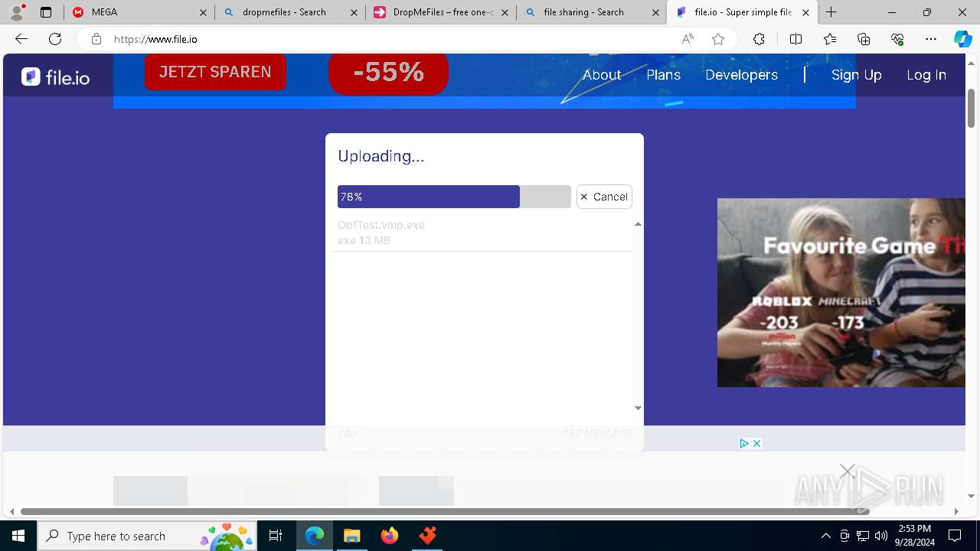View site information lock icon
Viewport: 980px width, 551px height.
96,39
